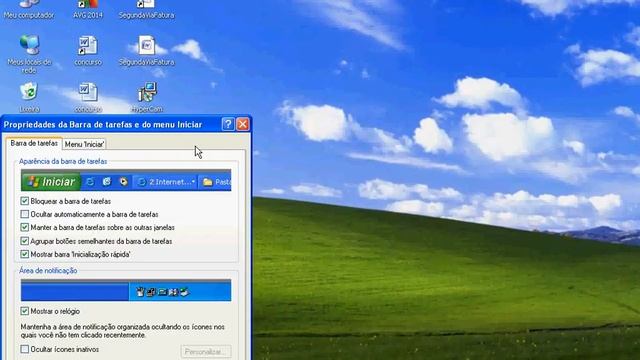The height and width of the screenshot is (360, 640).
Task: Uncheck Bloquear a barra de tarefas
Action: [x=24, y=201]
